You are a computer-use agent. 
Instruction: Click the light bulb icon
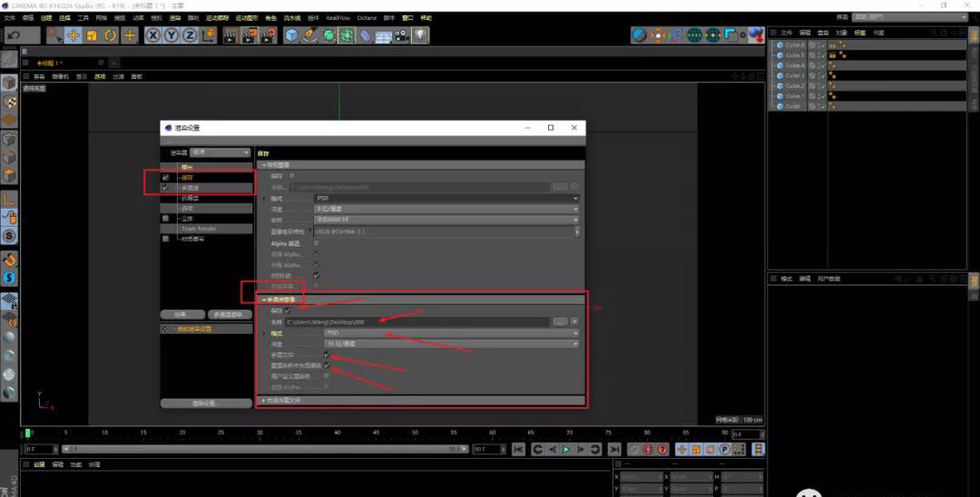(x=421, y=35)
